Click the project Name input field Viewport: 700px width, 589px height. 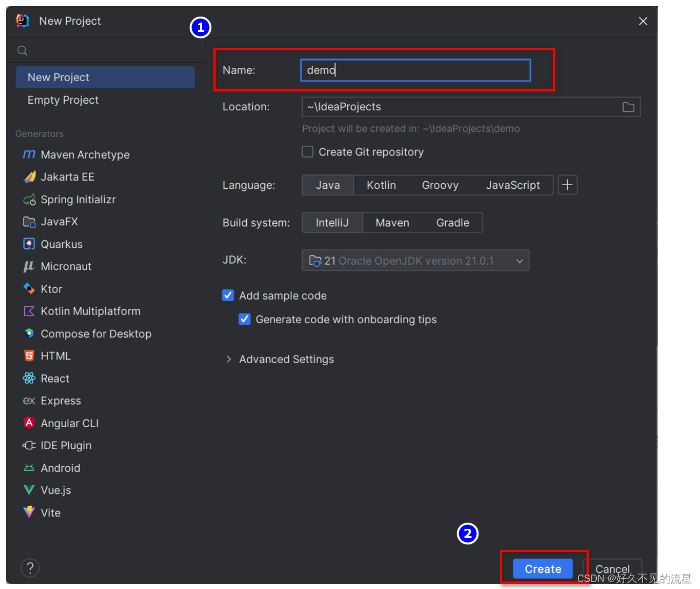coord(416,70)
